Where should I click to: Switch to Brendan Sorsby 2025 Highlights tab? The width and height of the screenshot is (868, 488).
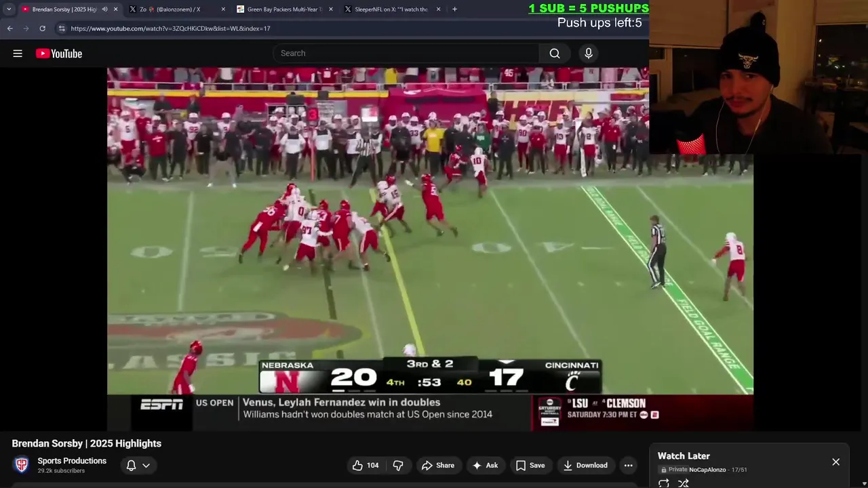point(64,9)
